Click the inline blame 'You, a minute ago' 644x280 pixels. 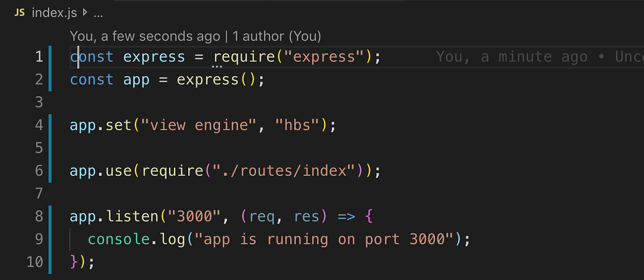512,57
